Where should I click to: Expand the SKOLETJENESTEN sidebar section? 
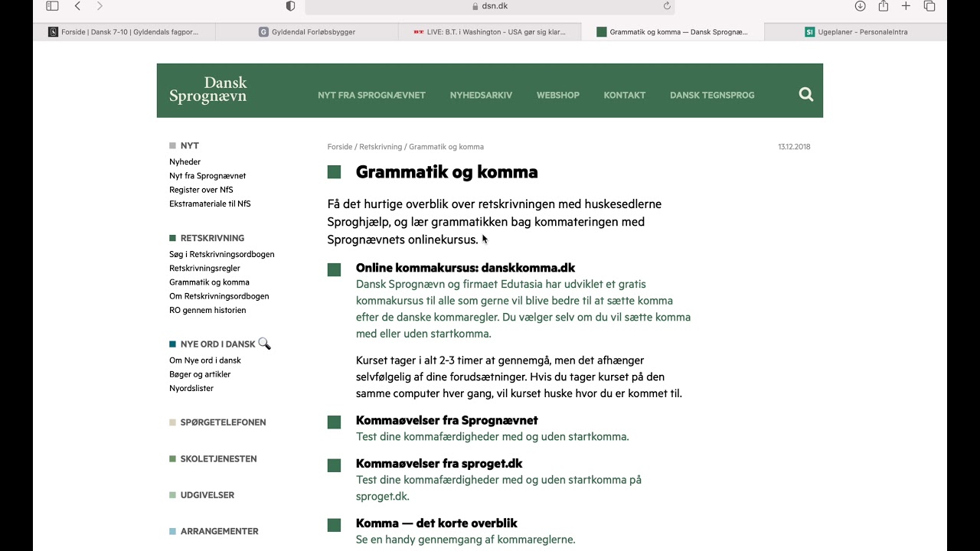point(218,459)
